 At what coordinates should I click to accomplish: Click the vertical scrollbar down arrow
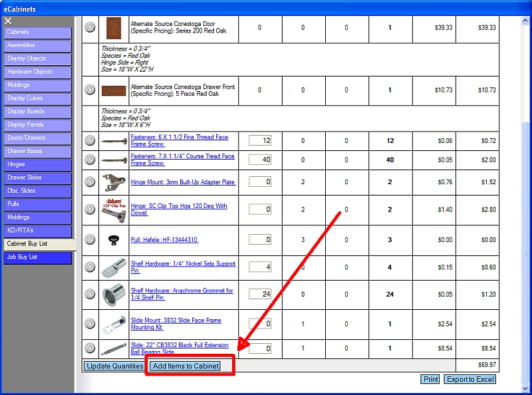526,388
